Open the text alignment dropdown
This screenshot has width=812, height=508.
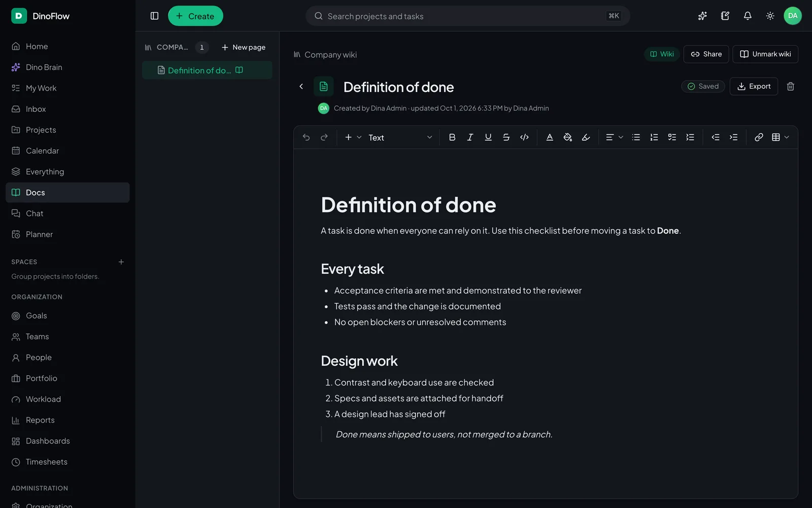tap(614, 137)
